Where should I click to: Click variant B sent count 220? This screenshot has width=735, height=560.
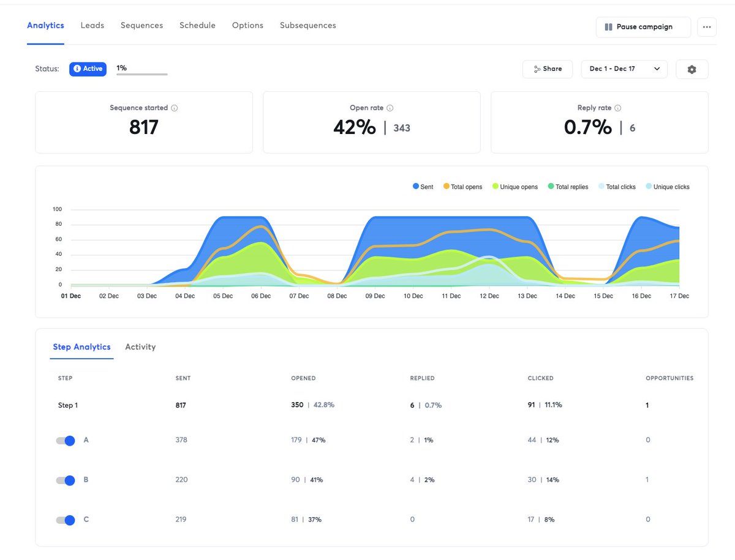[x=181, y=480]
